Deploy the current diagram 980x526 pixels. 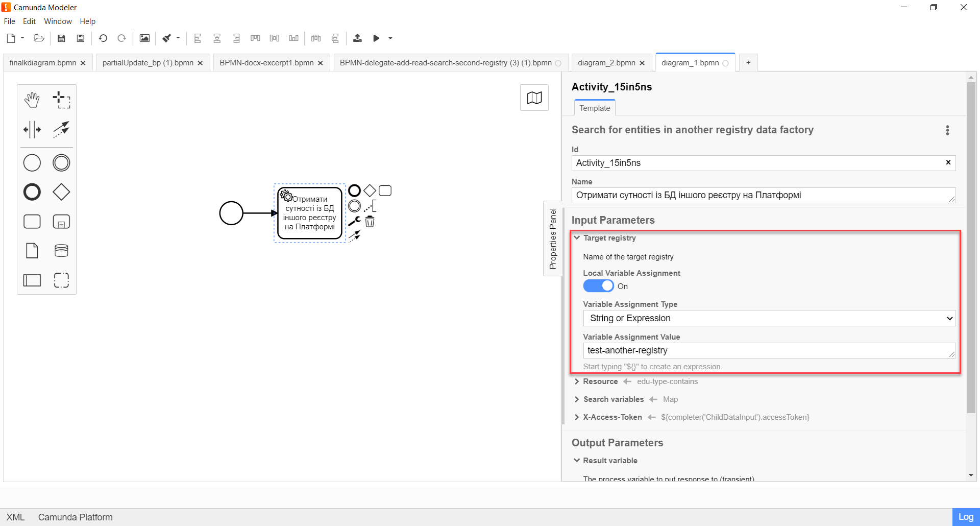(x=357, y=38)
